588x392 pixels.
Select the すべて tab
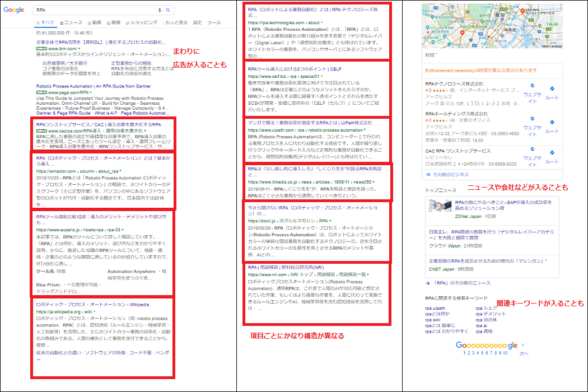click(x=45, y=22)
